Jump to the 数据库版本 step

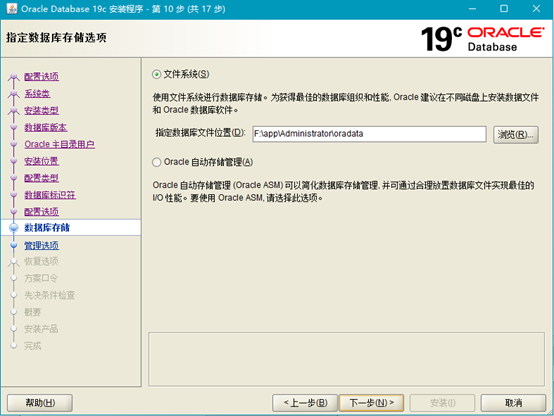[46, 127]
